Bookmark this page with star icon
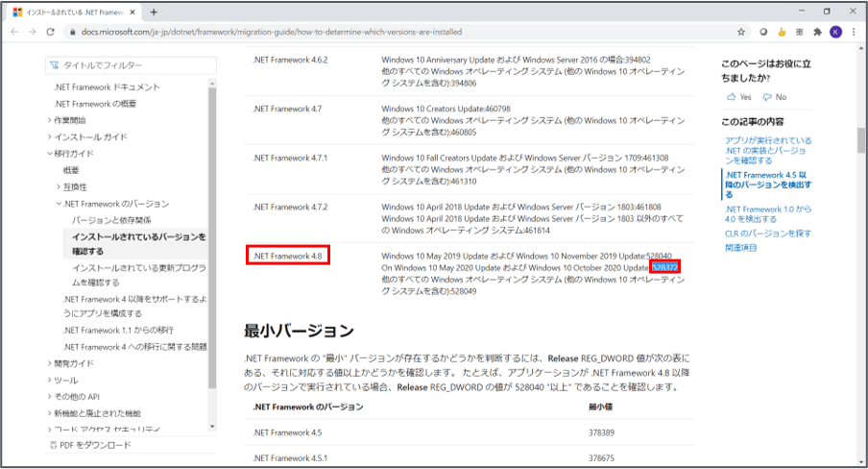The image size is (868, 469). tap(741, 32)
